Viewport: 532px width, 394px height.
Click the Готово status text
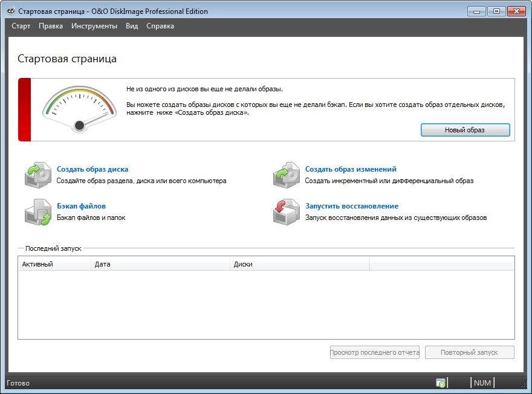click(18, 383)
